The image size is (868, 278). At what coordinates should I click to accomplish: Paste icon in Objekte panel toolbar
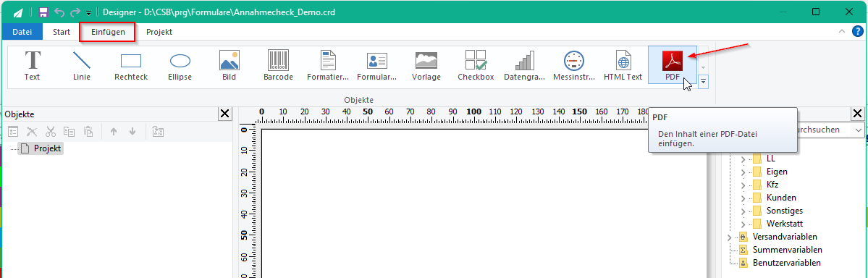point(88,132)
